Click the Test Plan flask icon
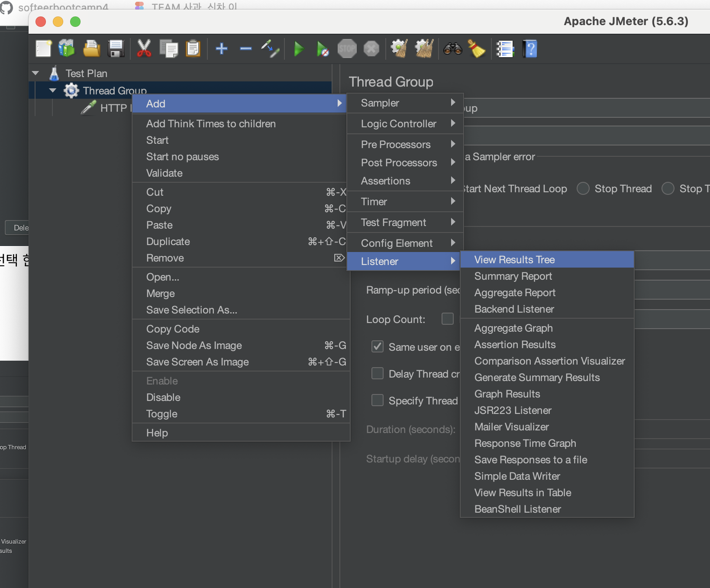 pyautogui.click(x=54, y=73)
